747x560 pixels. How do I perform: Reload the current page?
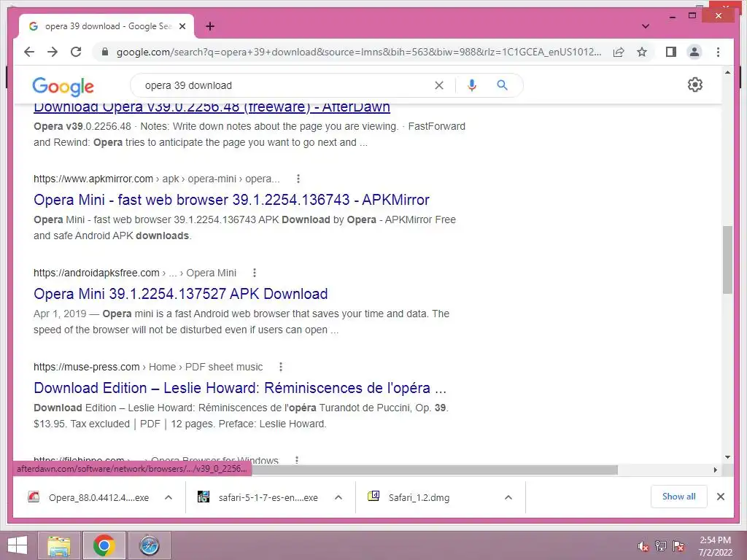click(76, 52)
